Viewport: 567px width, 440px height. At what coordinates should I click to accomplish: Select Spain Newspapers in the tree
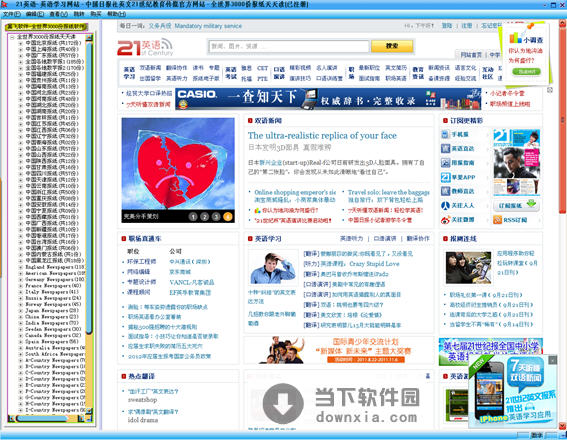point(52,342)
